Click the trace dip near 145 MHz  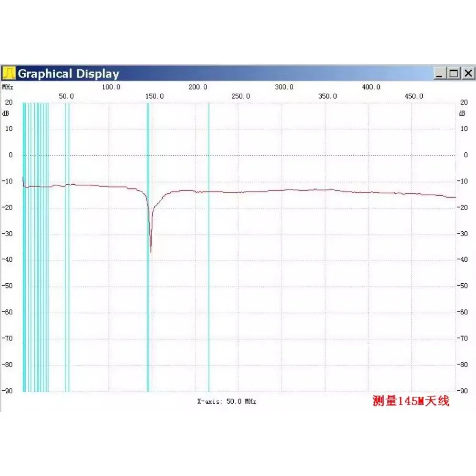(x=151, y=251)
